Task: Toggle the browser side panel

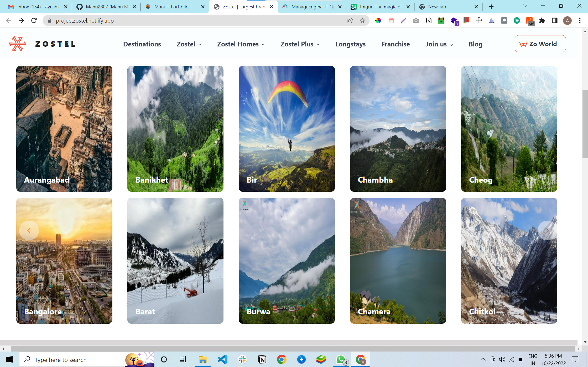Action: tap(554, 20)
